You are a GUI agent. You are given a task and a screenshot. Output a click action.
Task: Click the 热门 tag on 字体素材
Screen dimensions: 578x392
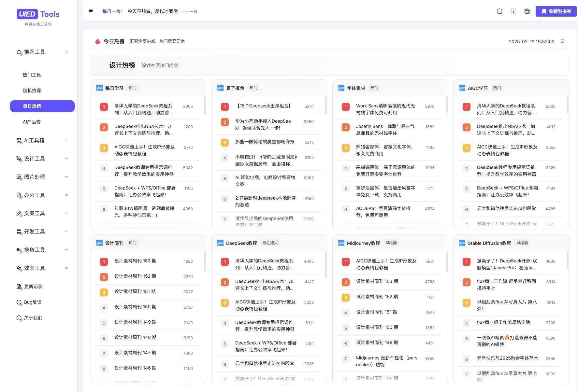[374, 88]
